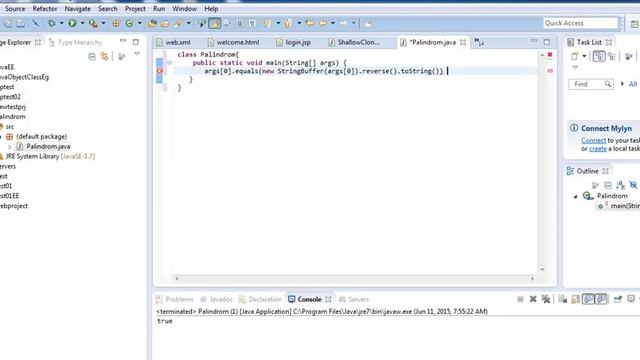
Task: Click the New Java Package icon
Action: (116, 24)
